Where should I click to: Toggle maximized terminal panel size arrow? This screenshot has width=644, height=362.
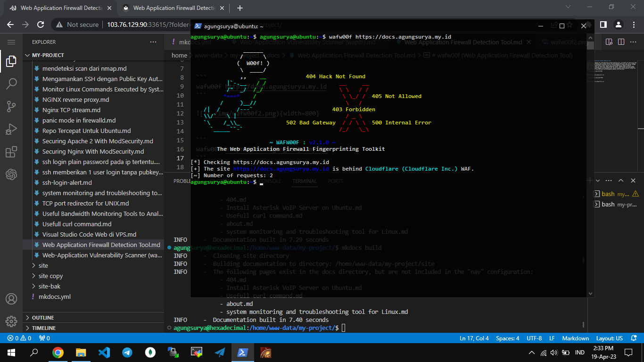click(x=621, y=181)
